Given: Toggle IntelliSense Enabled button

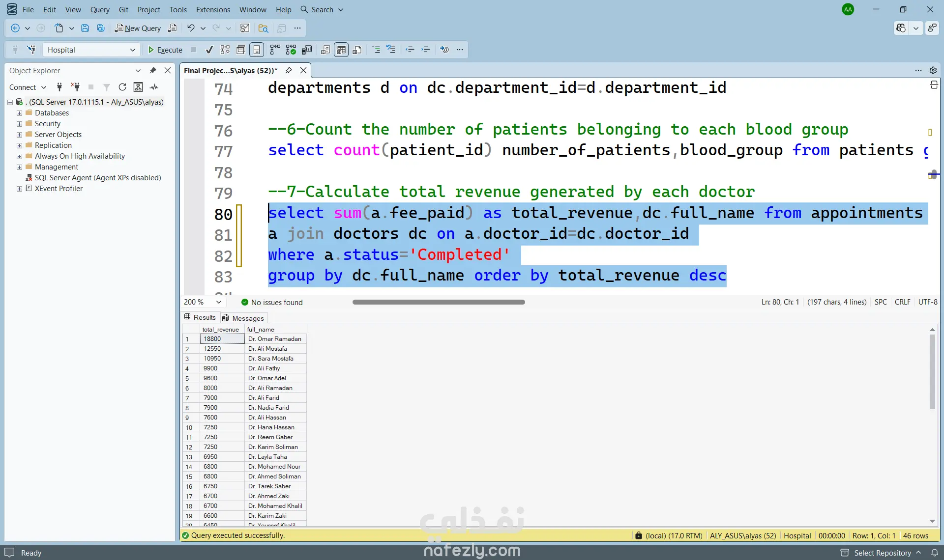Looking at the screenshot, I should [x=257, y=50].
